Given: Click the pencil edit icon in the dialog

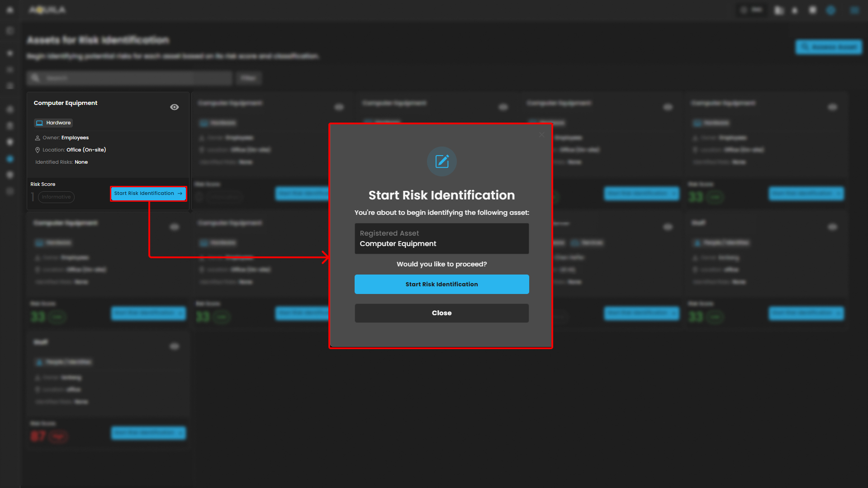Looking at the screenshot, I should [x=441, y=161].
